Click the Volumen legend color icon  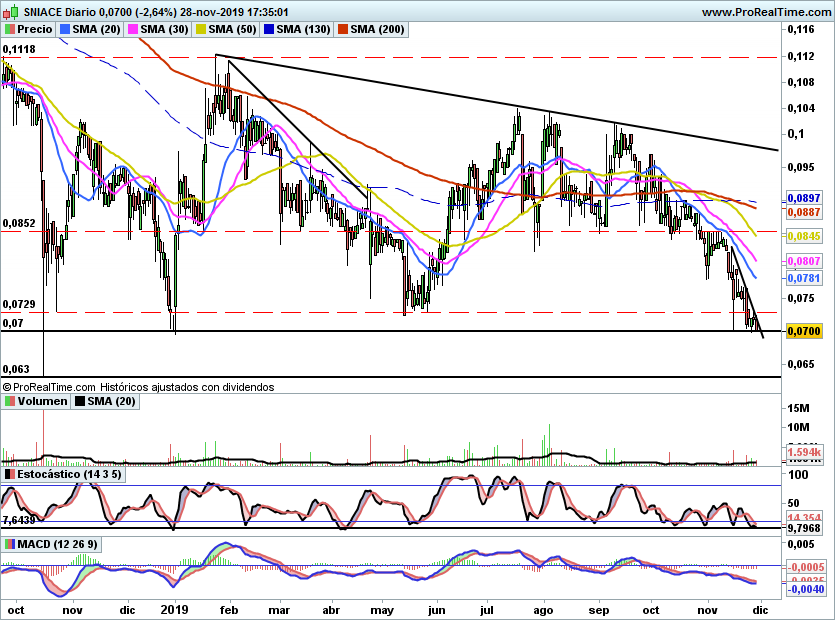(10, 401)
